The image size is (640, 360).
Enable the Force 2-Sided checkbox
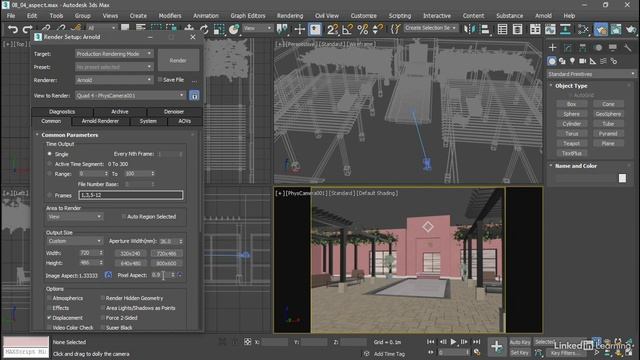102,318
